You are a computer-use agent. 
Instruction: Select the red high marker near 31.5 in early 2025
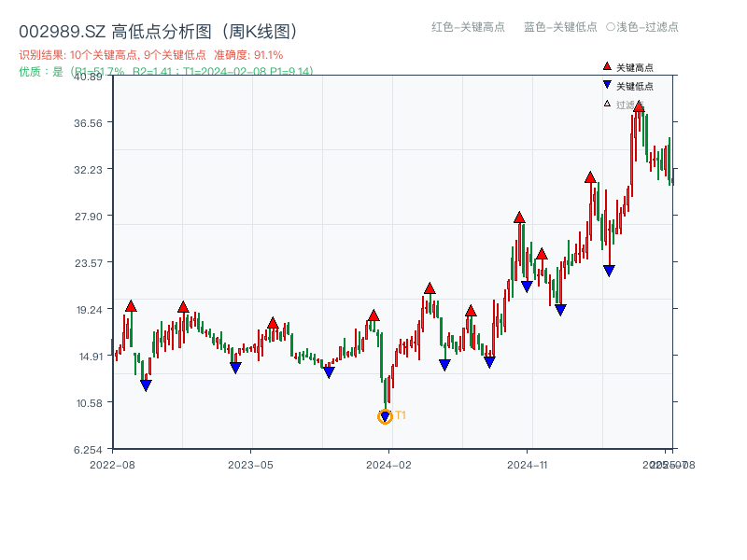point(590,177)
